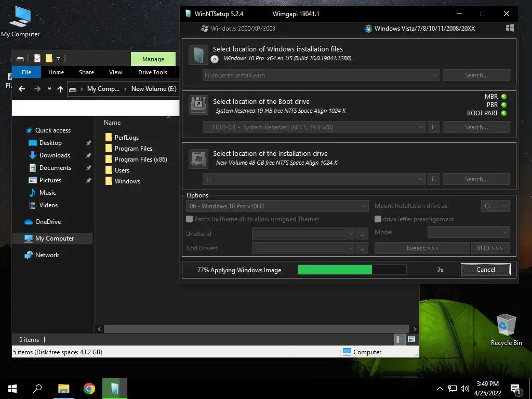Open View ribbon tab
The height and width of the screenshot is (399, 532).
click(115, 72)
